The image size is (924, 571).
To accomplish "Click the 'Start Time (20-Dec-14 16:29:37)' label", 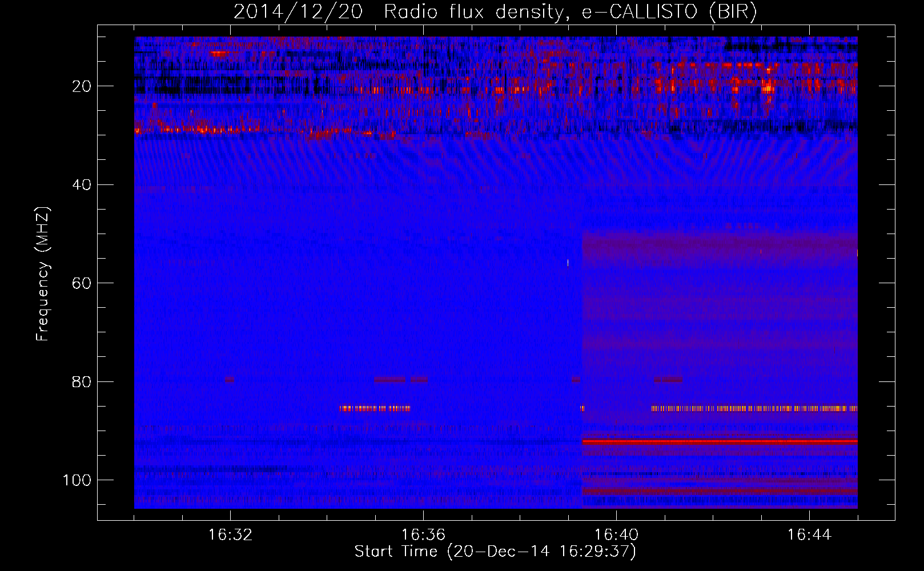I will point(495,552).
